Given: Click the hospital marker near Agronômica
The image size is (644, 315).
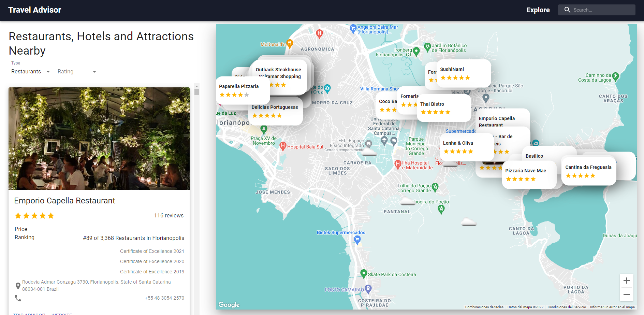Looking at the screenshot, I should click(x=319, y=33).
